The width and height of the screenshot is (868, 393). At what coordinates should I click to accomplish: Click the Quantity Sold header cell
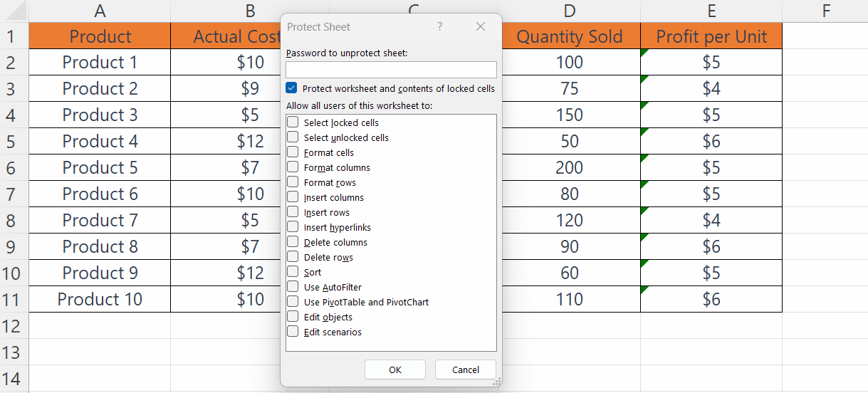click(571, 36)
